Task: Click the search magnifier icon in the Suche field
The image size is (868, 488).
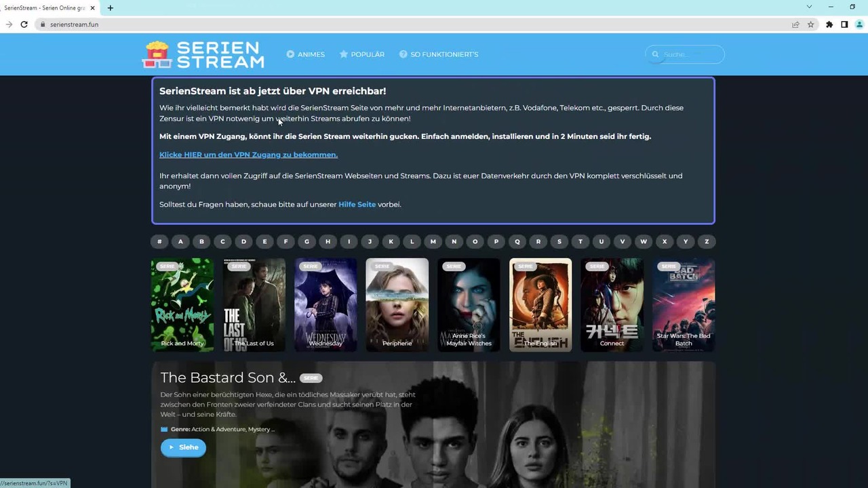Action: tap(655, 54)
